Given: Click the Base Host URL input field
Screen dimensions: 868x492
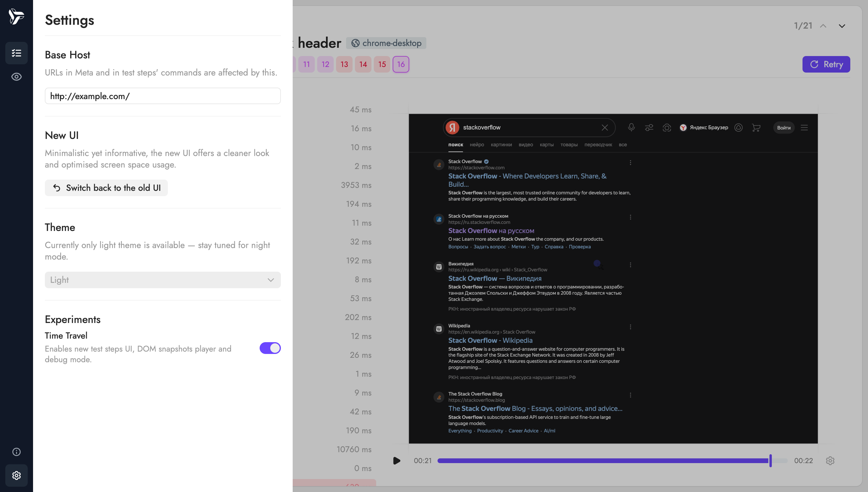Looking at the screenshot, I should tap(163, 96).
